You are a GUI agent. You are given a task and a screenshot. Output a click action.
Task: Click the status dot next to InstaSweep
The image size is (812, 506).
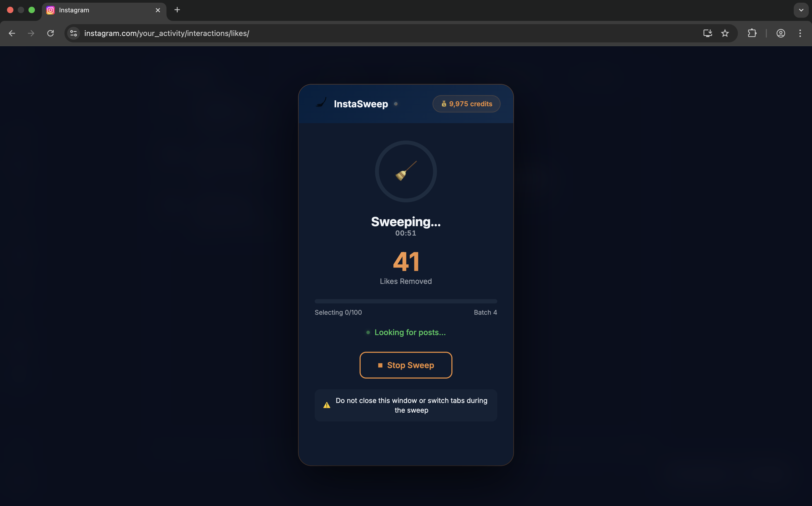396,104
